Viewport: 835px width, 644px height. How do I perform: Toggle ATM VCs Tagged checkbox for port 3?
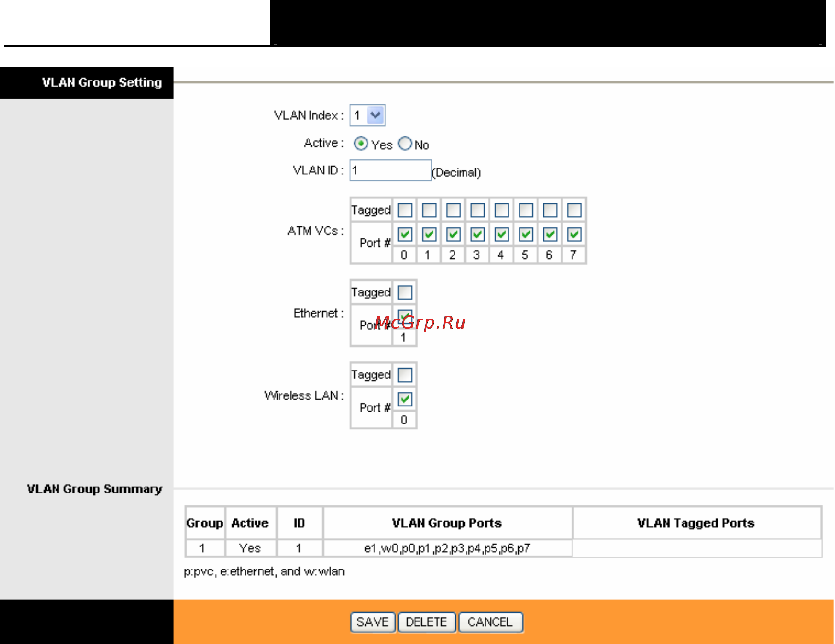point(478,210)
